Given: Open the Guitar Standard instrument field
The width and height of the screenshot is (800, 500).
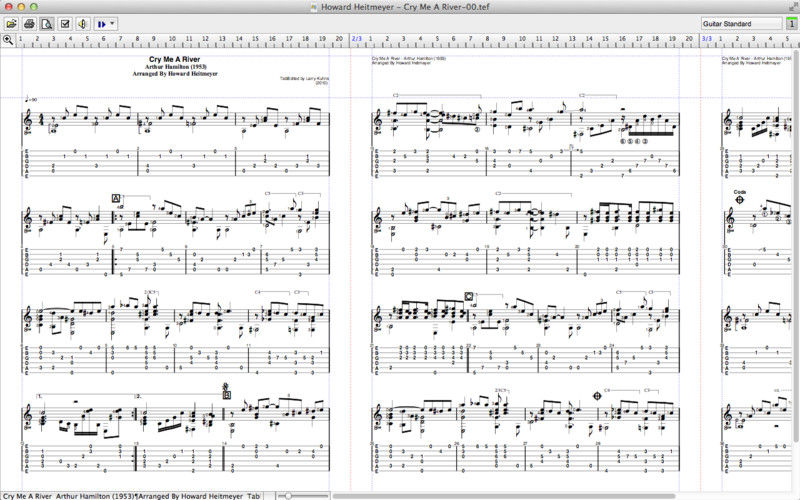Looking at the screenshot, I should tap(741, 23).
